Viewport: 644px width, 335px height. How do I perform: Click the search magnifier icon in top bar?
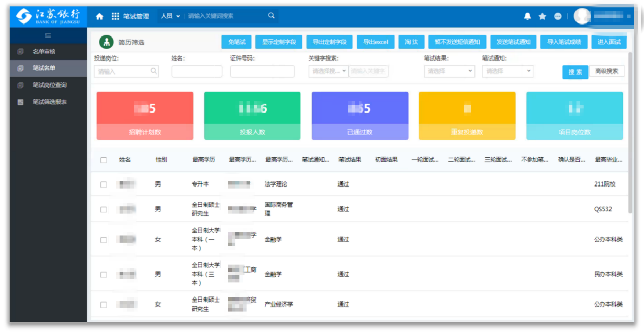(272, 16)
